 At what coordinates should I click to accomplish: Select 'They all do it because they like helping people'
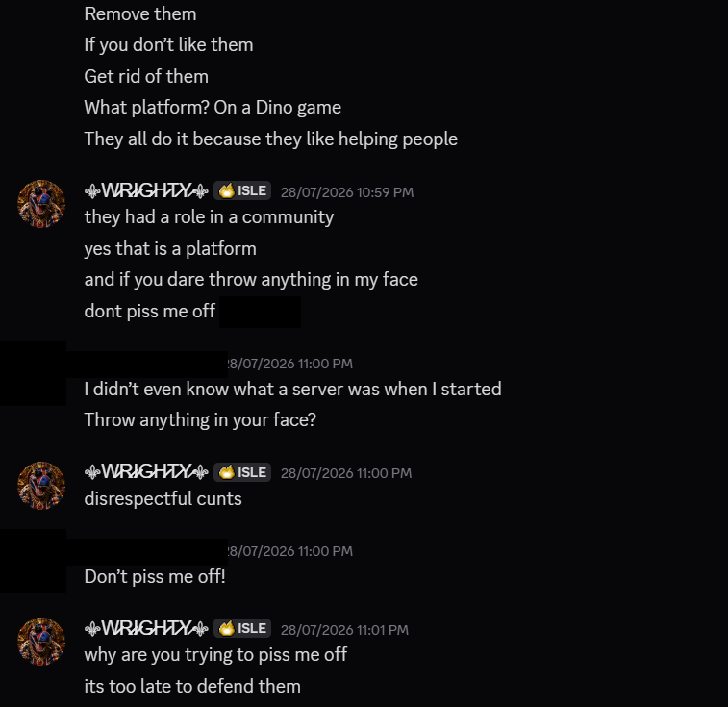270,139
